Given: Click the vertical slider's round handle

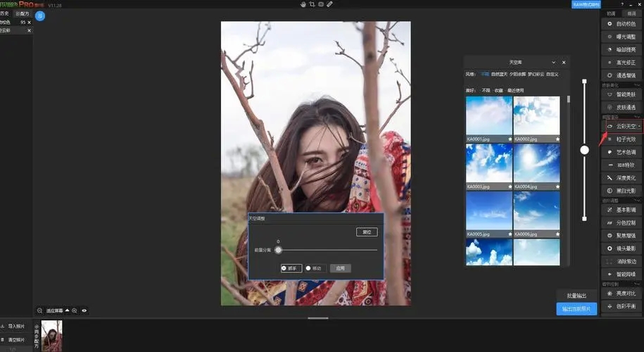Looking at the screenshot, I should point(584,151).
